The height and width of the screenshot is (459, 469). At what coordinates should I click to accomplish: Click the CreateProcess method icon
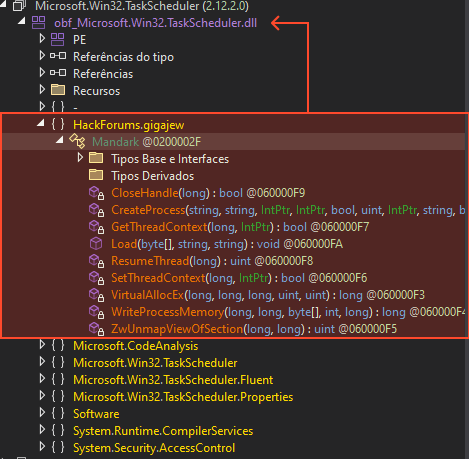pyautogui.click(x=97, y=210)
